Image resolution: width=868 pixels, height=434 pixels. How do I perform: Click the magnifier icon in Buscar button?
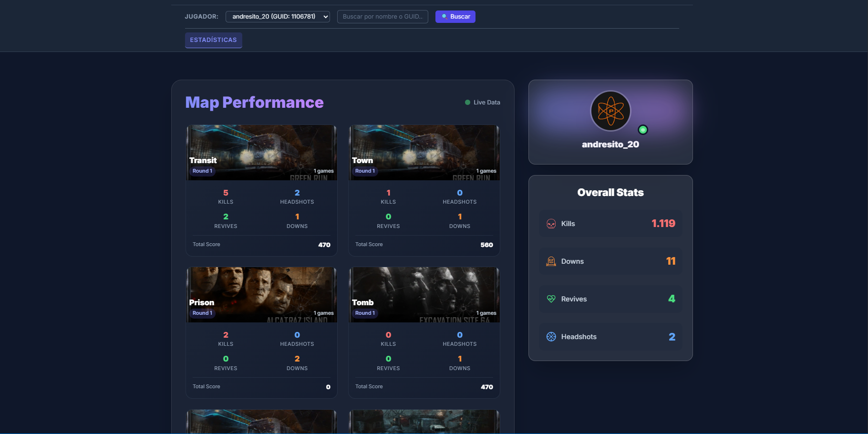[444, 17]
